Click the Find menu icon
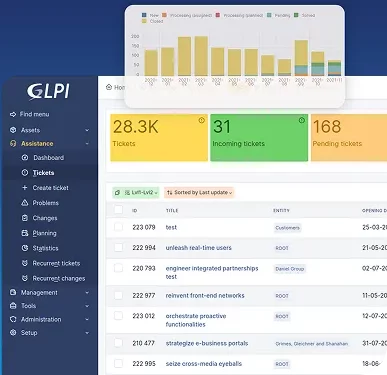387x375 pixels. pyautogui.click(x=13, y=114)
